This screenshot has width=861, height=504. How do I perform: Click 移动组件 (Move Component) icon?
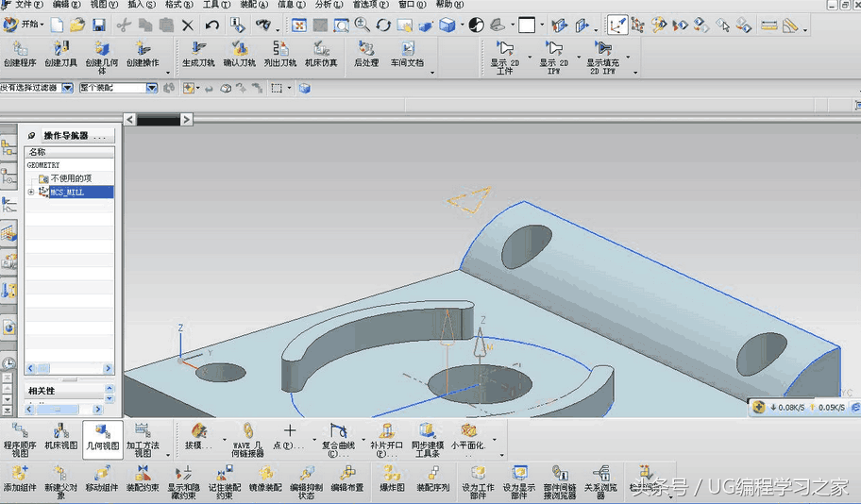(x=102, y=479)
